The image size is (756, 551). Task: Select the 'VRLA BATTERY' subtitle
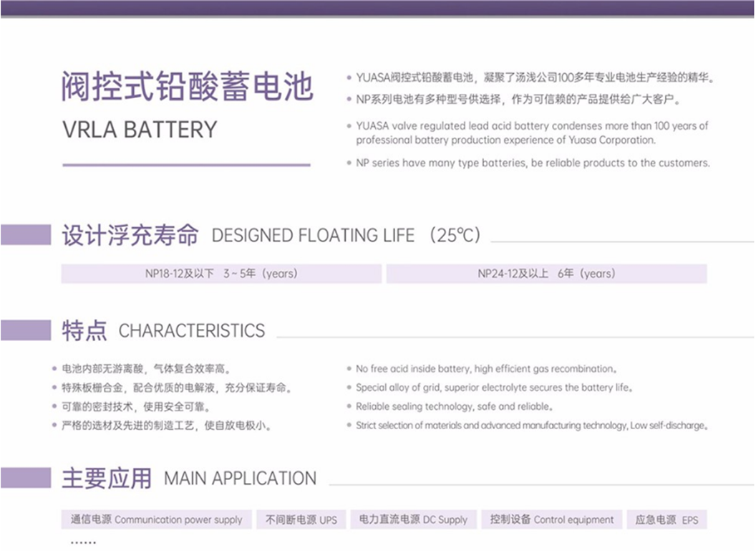[x=140, y=130]
